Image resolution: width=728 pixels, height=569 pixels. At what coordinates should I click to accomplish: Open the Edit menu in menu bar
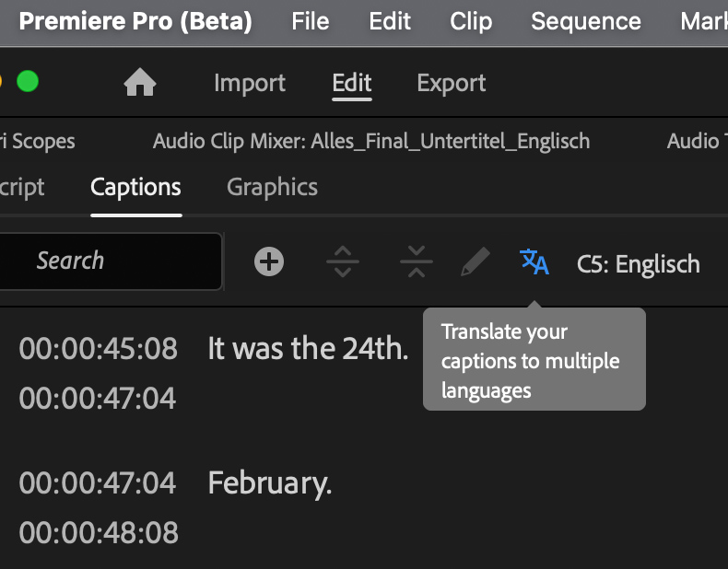pos(390,21)
